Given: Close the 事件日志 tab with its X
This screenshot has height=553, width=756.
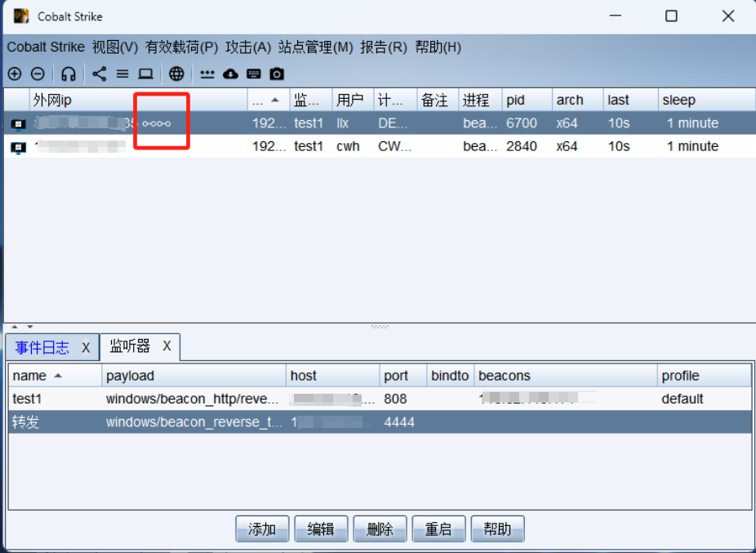Looking at the screenshot, I should [86, 347].
